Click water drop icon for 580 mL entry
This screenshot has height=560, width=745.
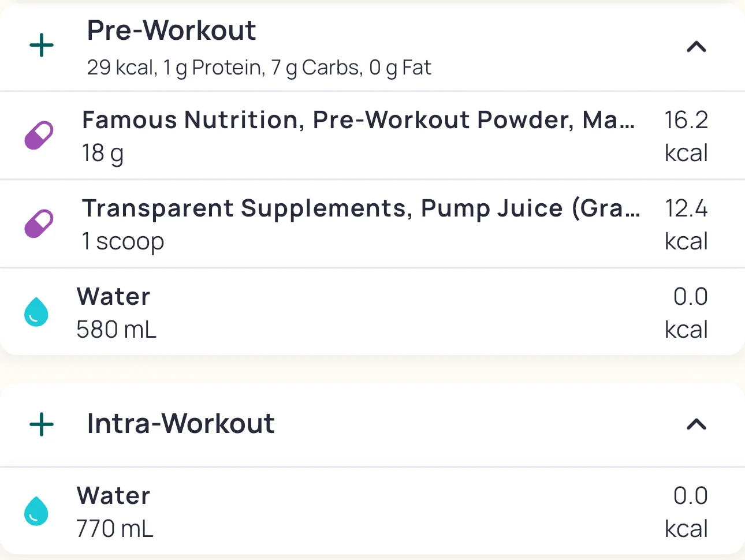pos(36,312)
